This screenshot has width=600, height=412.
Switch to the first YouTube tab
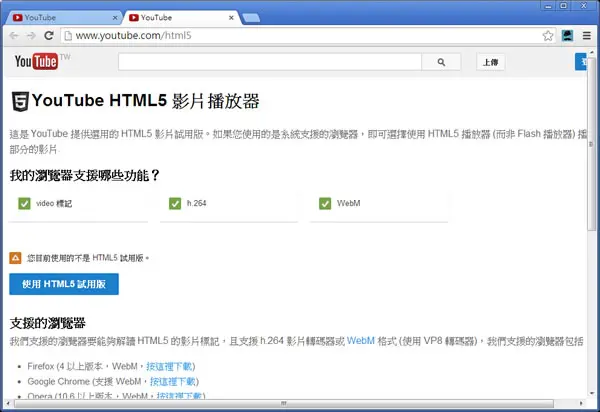pos(63,18)
